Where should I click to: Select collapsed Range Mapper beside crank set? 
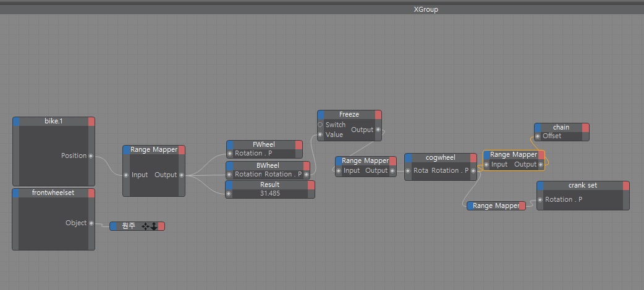click(x=496, y=205)
